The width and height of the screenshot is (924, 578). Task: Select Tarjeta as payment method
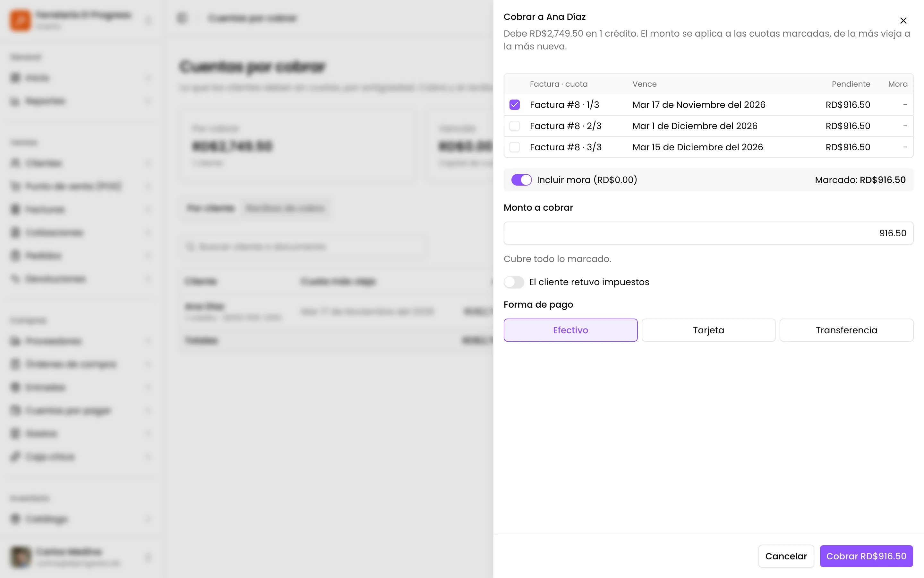(708, 330)
